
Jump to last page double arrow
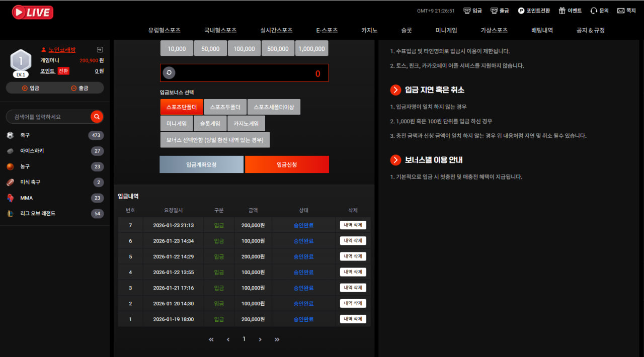pyautogui.click(x=277, y=339)
